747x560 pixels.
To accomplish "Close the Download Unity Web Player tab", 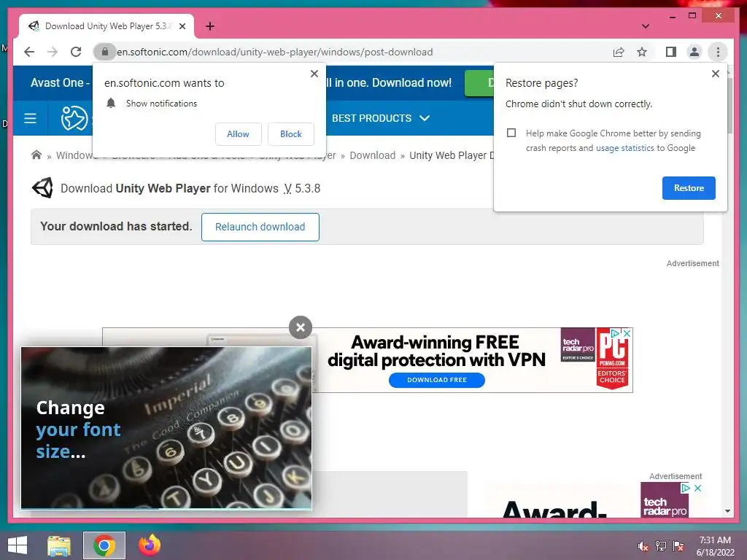I will pyautogui.click(x=182, y=26).
